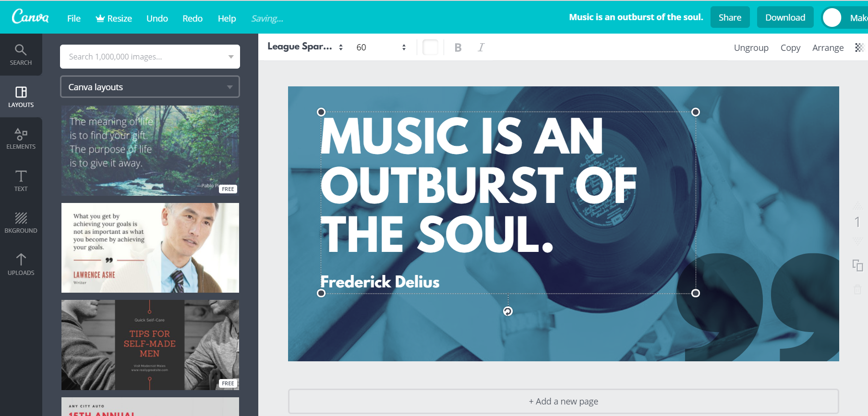Viewport: 868px width, 416px height.
Task: Click the Frederick Delius text
Action: [380, 282]
